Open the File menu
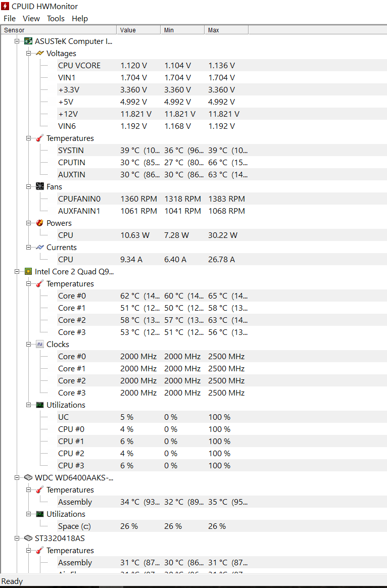This screenshot has width=387, height=588. point(10,18)
